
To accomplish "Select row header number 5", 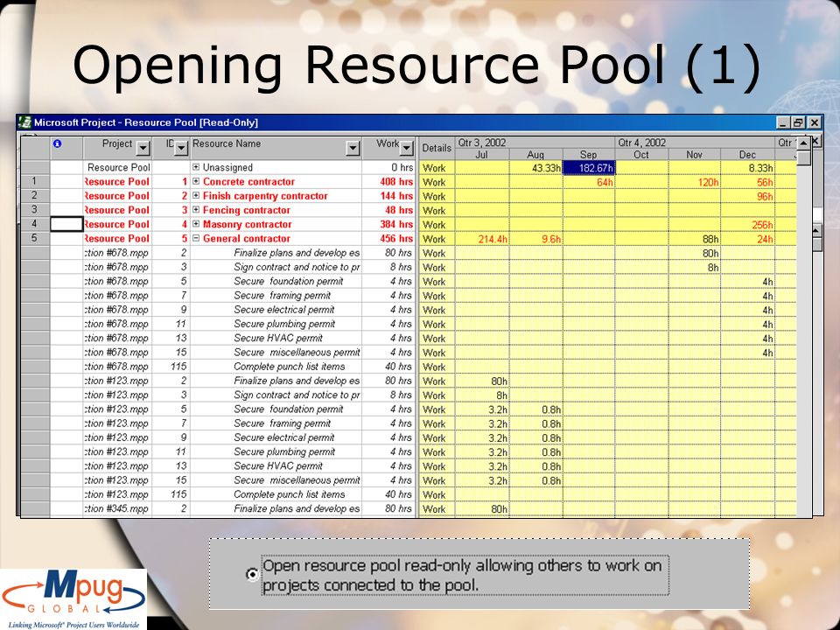I will 35,238.
